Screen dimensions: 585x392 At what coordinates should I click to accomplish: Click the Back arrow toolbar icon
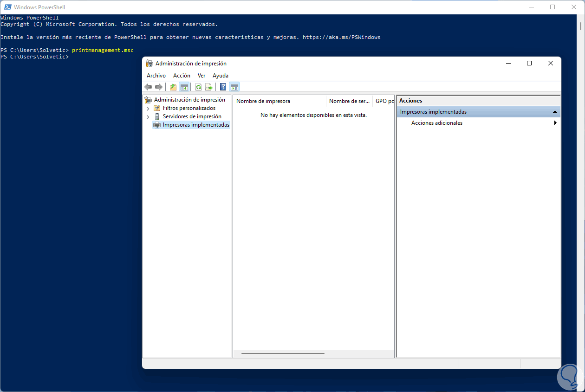coord(148,87)
